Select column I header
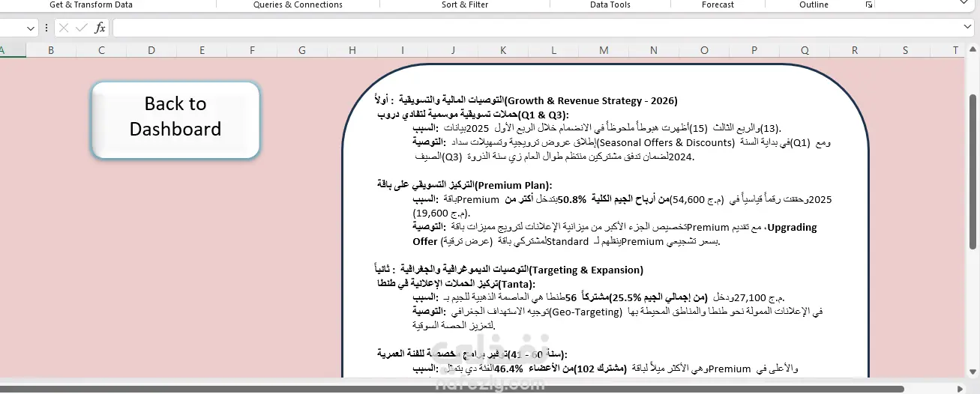This screenshot has width=980, height=394. click(x=403, y=50)
